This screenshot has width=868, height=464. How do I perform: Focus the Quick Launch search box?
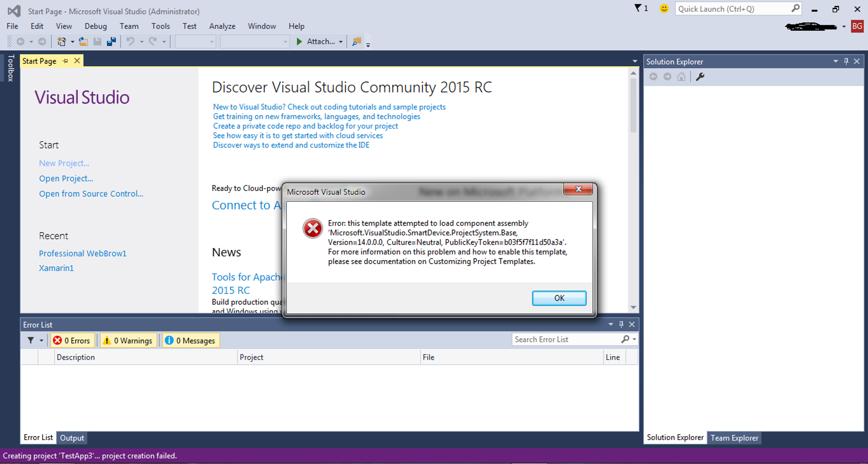click(738, 9)
